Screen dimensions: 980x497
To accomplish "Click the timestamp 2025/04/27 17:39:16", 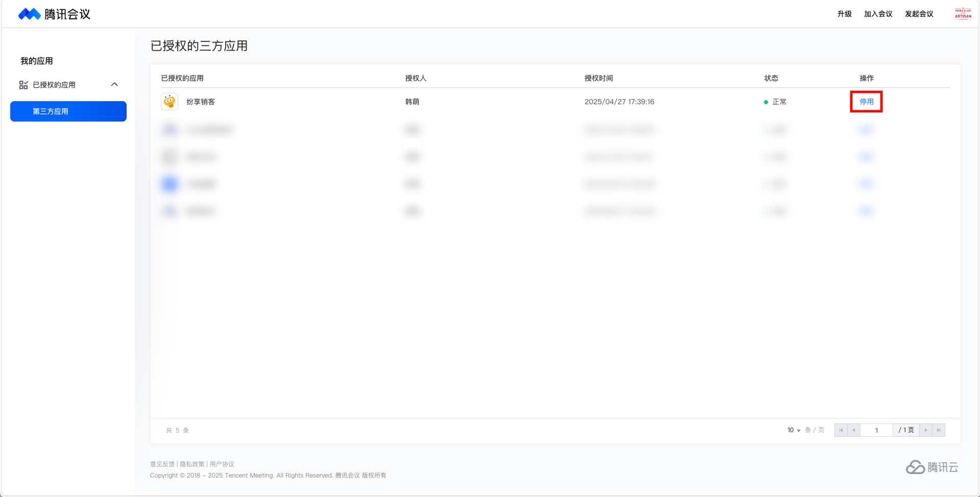I will pos(619,102).
